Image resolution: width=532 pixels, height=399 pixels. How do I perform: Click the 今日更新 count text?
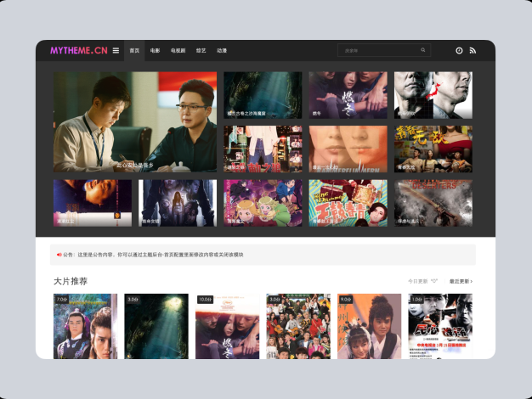pos(422,281)
